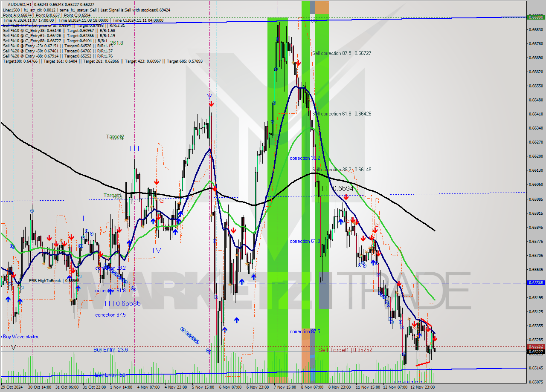
Task: Click the 0.66830 price axis label
Action: (x=536, y=29)
